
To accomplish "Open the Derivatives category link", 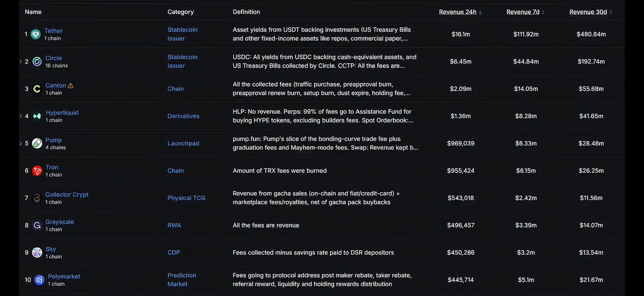I will point(184,116).
